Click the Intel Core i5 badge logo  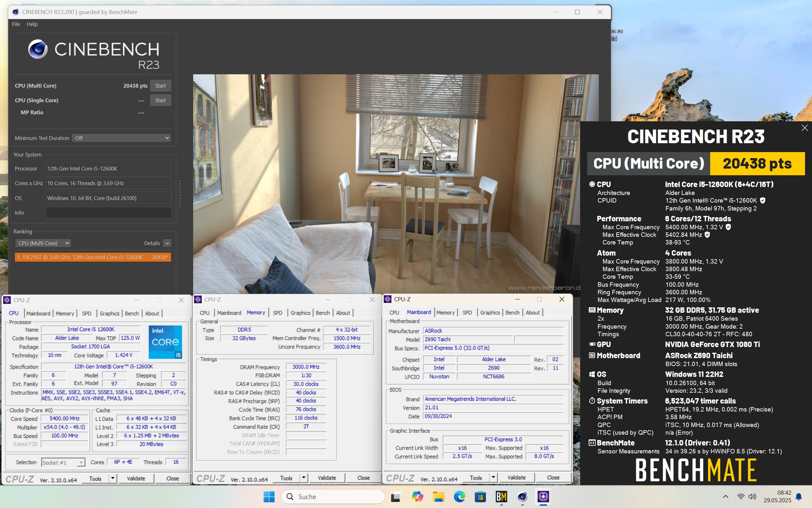pyautogui.click(x=166, y=342)
